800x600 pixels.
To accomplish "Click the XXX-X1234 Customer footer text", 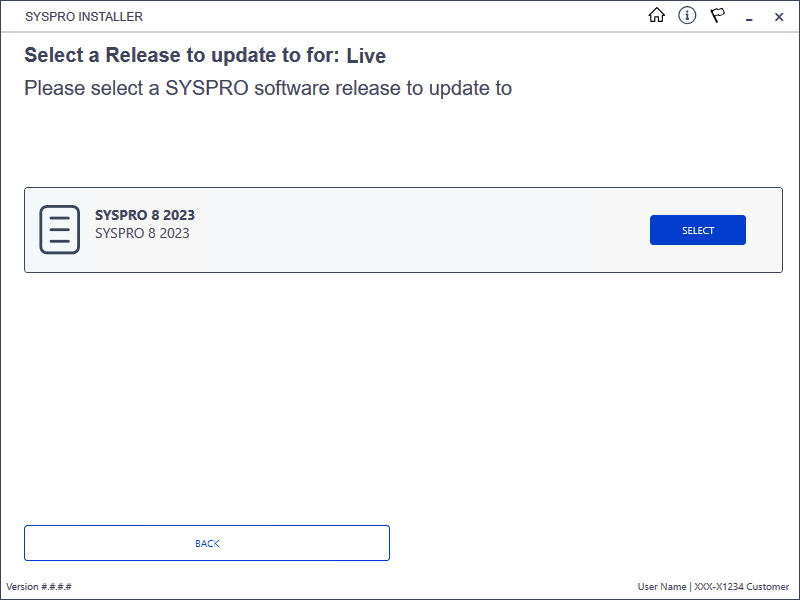I will click(741, 586).
